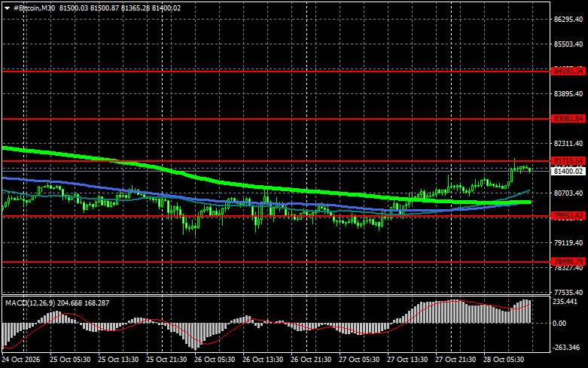588x368 pixels.
Task: Click the OHLC values in the chart header
Action: pyautogui.click(x=120, y=8)
